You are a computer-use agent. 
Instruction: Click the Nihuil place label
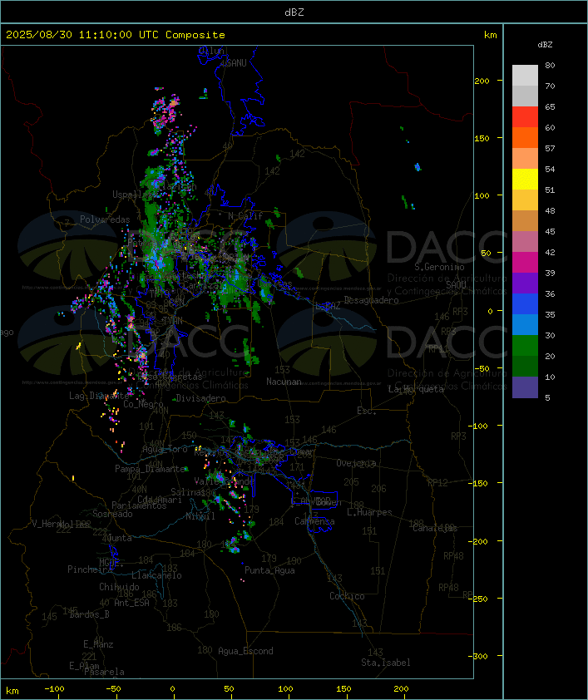coord(200,516)
